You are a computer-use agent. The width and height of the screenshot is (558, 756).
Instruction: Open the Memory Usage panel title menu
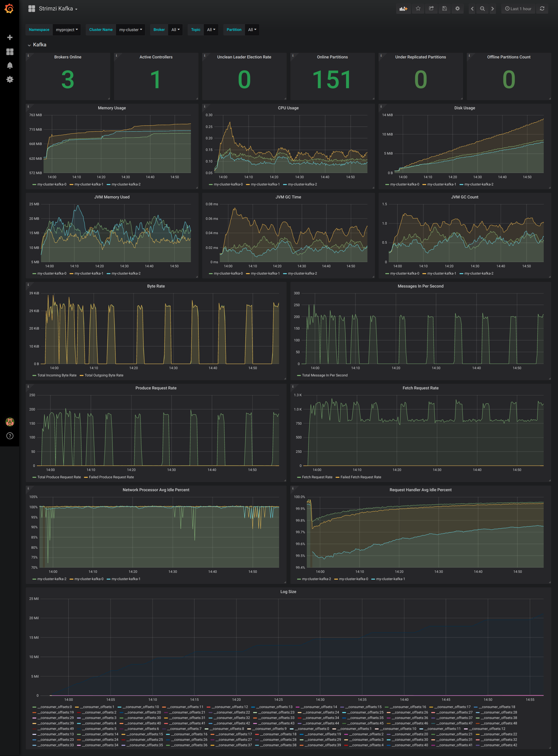[x=112, y=108]
